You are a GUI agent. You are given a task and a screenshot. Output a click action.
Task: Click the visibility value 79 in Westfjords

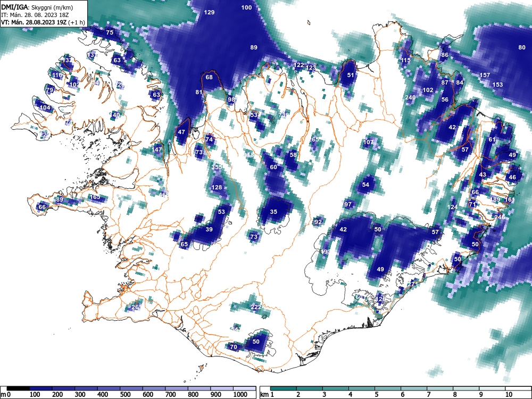point(50,90)
